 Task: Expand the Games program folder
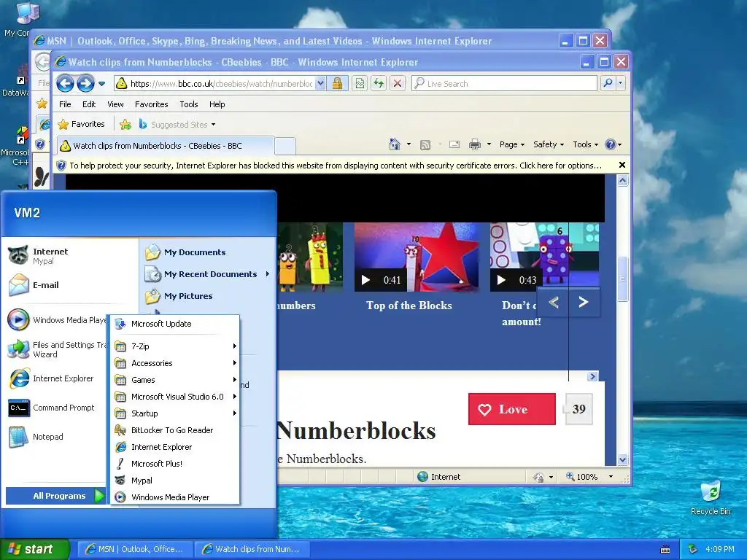[x=174, y=379]
